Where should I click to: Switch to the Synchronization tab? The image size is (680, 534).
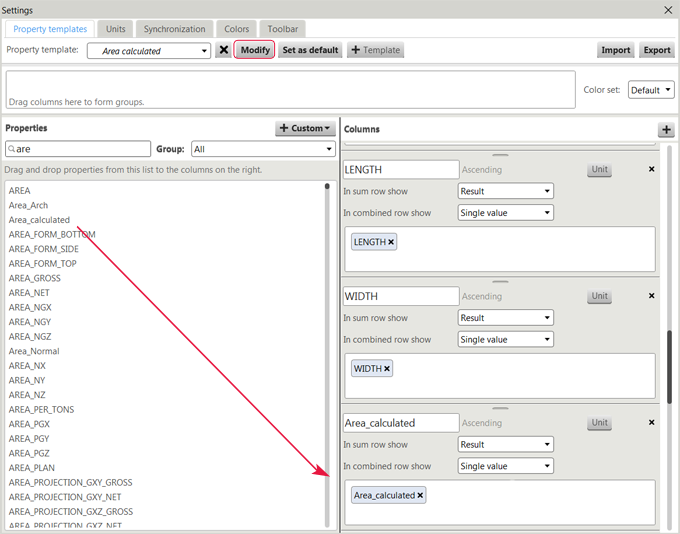click(x=174, y=29)
